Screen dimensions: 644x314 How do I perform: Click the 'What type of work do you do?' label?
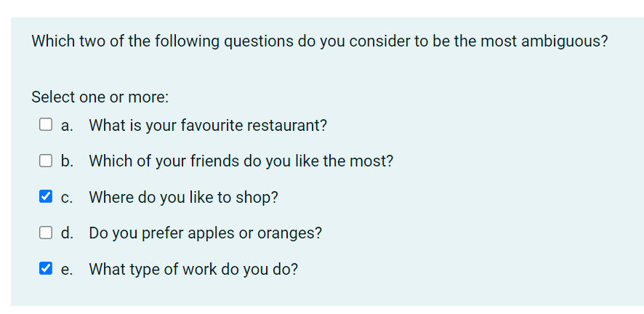[193, 270]
